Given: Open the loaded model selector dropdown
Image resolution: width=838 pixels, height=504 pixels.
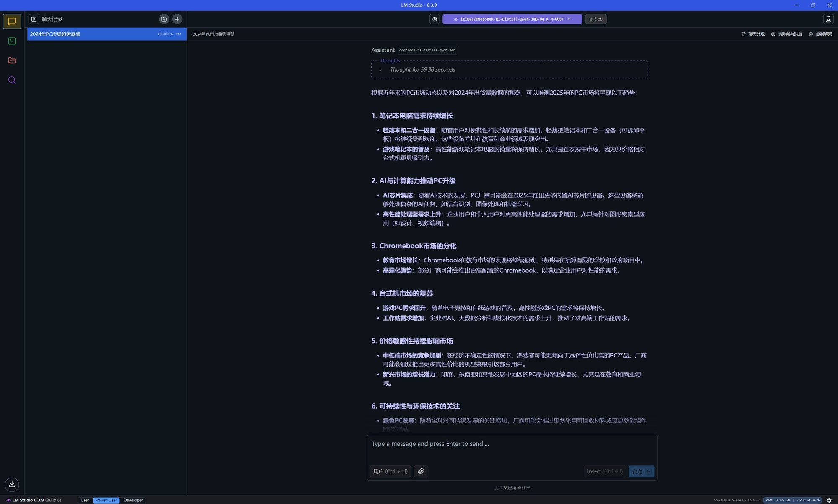Looking at the screenshot, I should tap(512, 19).
